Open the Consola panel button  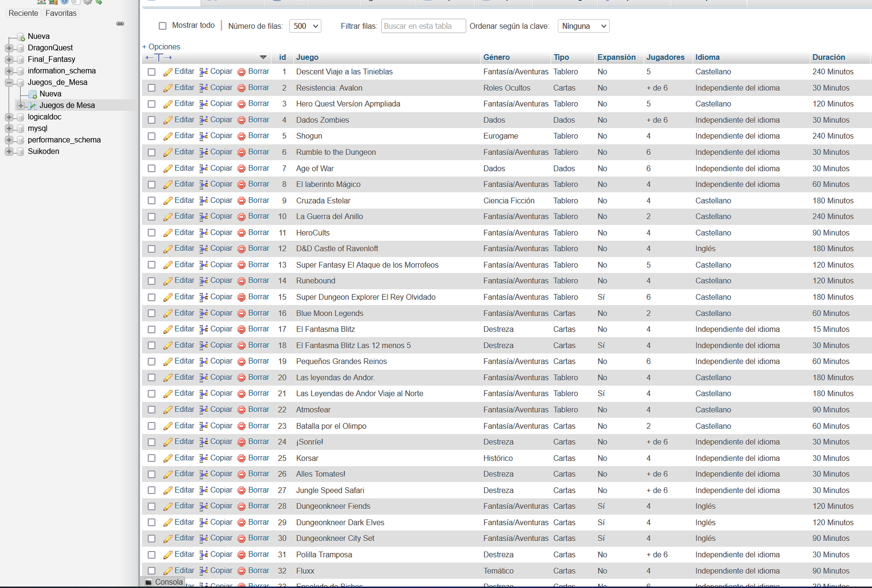point(164,582)
